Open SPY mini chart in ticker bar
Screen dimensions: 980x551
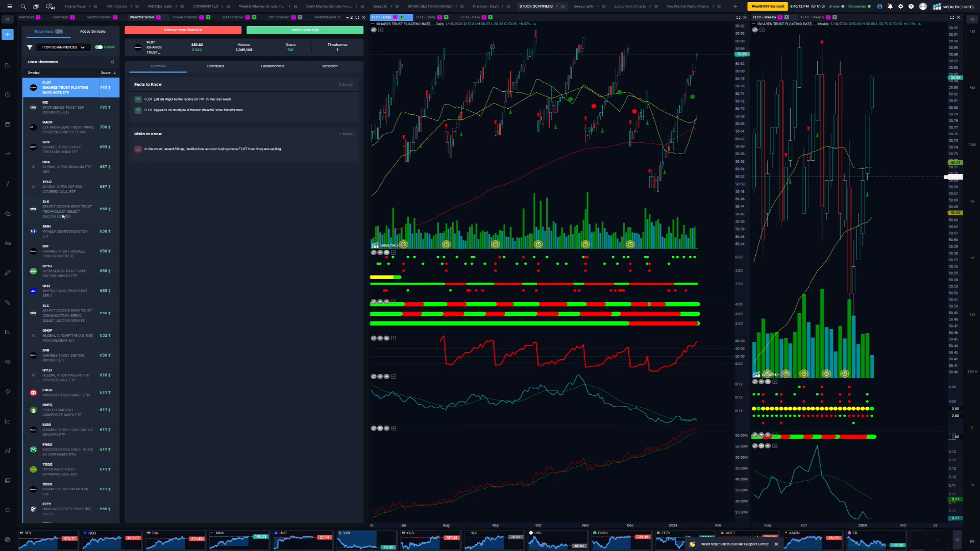tap(49, 540)
